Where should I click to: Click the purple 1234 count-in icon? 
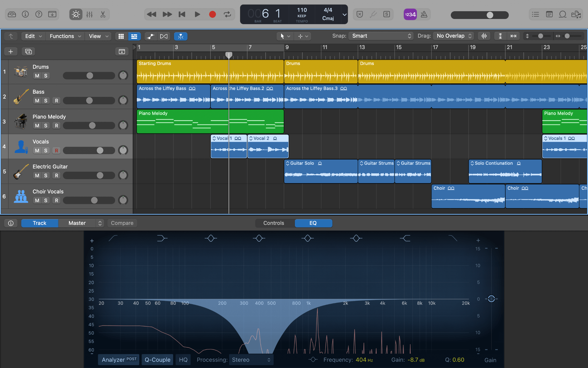click(410, 14)
